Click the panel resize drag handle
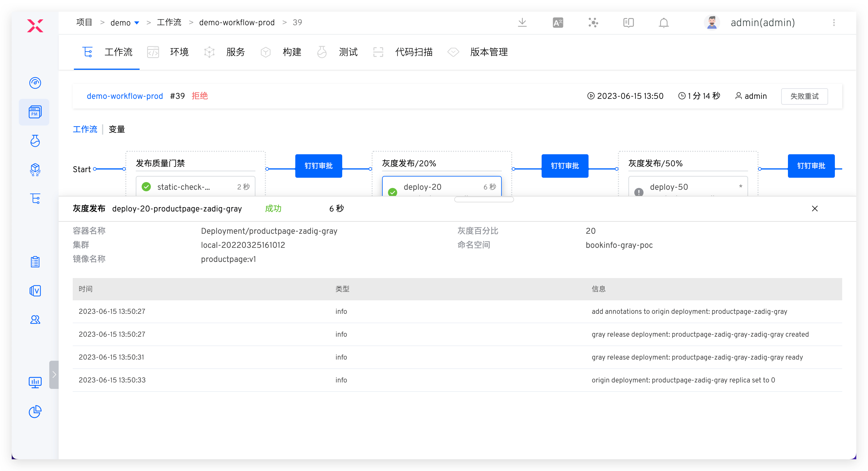Screen dimensions: 868x471 [x=484, y=200]
